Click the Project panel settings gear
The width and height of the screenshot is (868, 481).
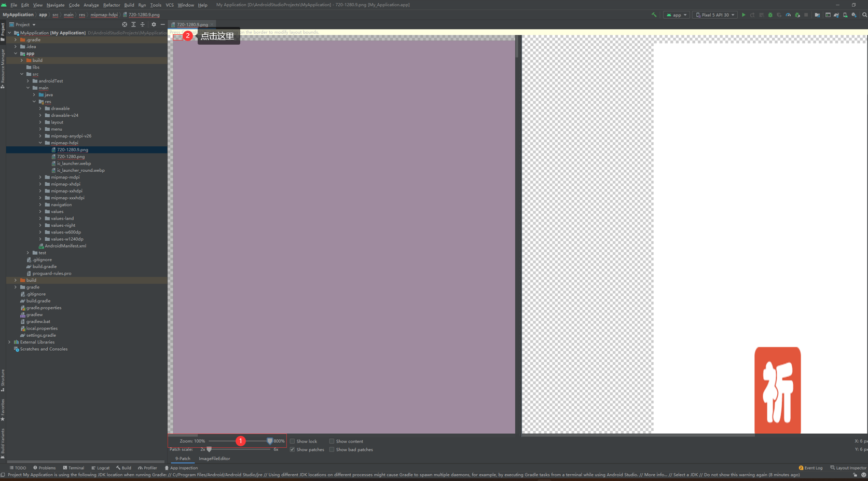tap(154, 24)
